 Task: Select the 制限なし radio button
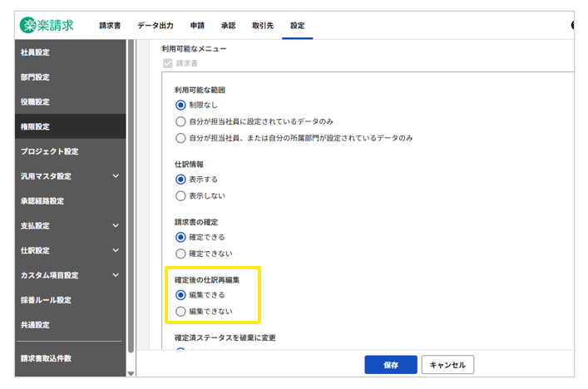[180, 105]
